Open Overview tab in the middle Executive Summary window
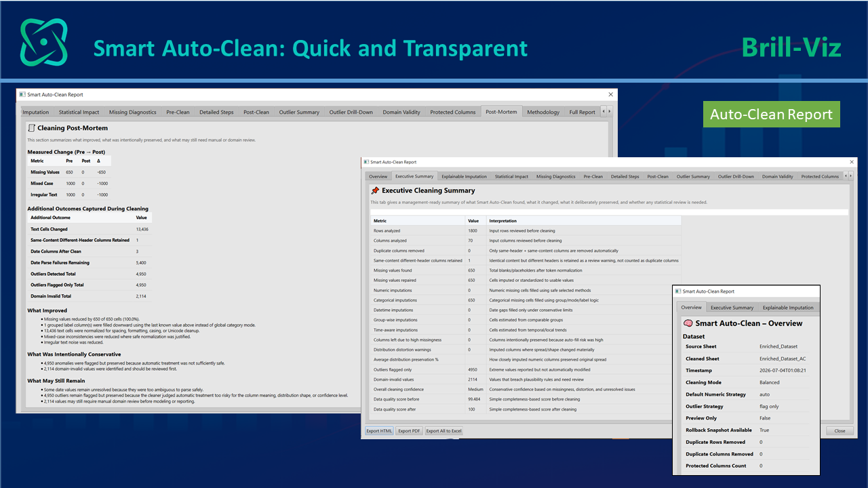 point(378,176)
